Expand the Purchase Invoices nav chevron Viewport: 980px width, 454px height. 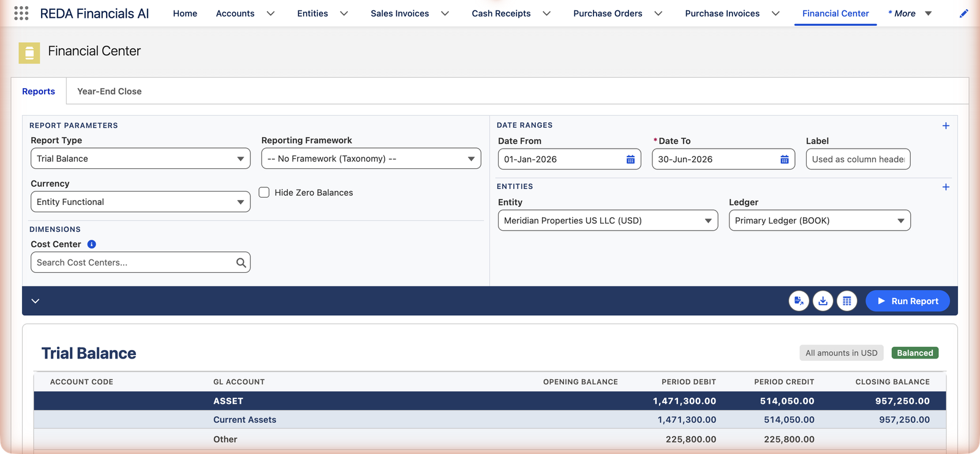(775, 13)
